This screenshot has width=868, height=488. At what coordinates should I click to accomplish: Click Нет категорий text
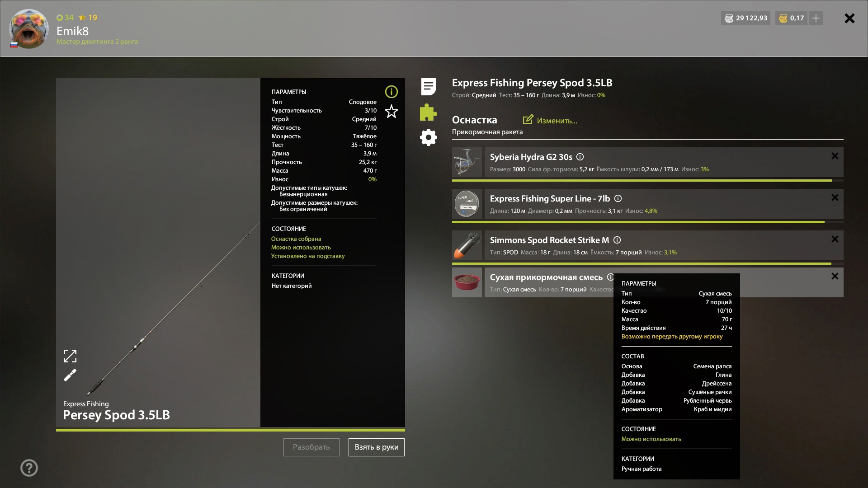[x=292, y=286]
